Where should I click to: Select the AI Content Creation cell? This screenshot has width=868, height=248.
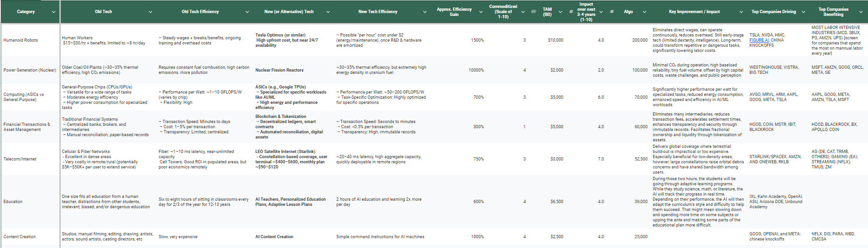pos(294,237)
